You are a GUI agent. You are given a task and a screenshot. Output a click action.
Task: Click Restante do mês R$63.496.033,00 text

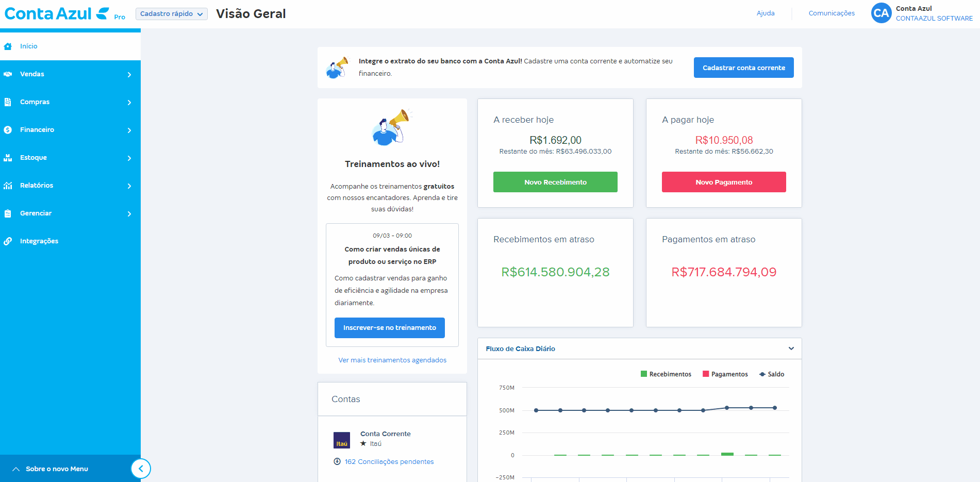click(x=555, y=152)
